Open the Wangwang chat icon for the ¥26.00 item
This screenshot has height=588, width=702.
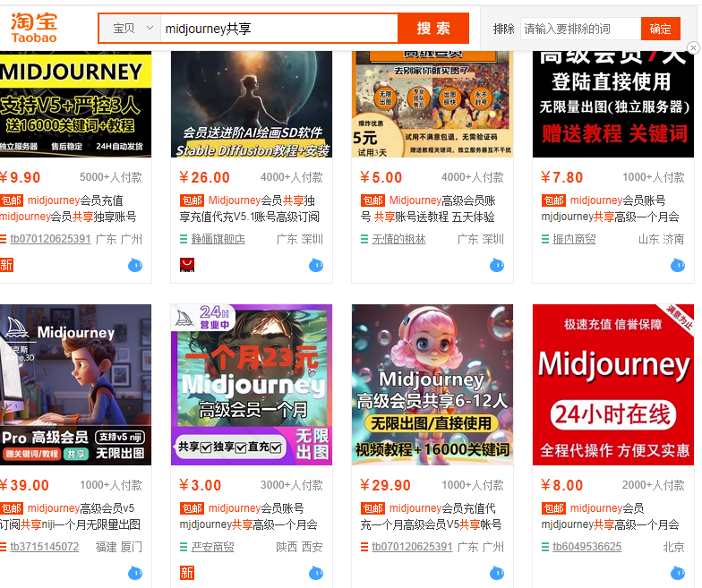click(316, 265)
